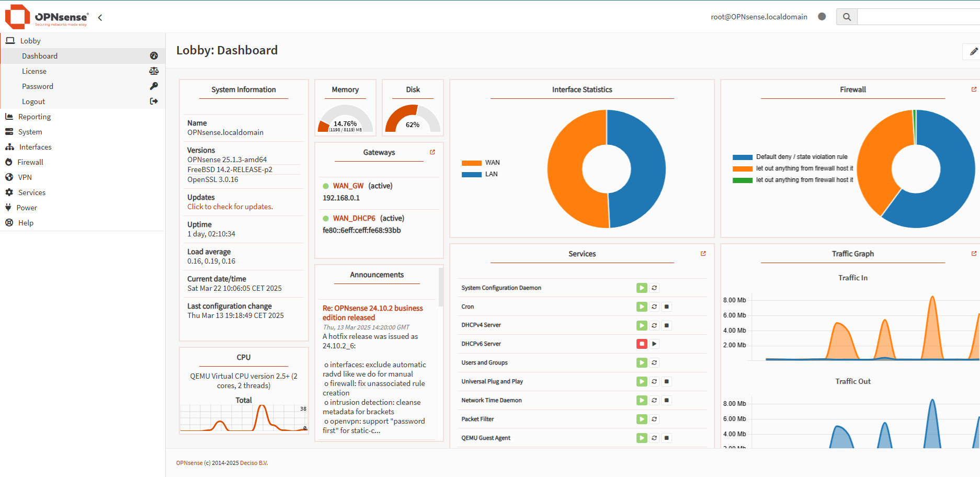Image resolution: width=980 pixels, height=477 pixels.
Task: Open Firewall widget external link icon
Action: pos(974,89)
